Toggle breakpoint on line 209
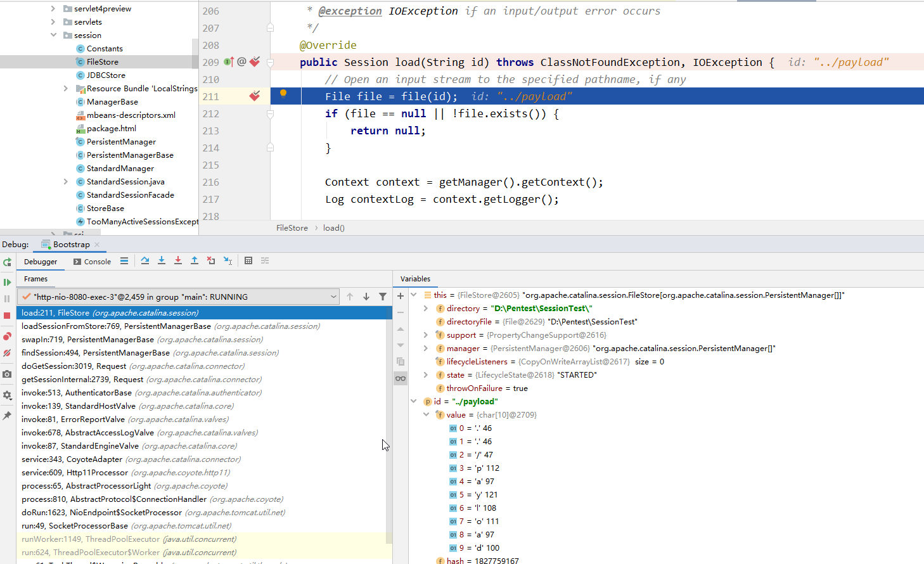Screen dimensions: 924x564 pyautogui.click(x=255, y=62)
